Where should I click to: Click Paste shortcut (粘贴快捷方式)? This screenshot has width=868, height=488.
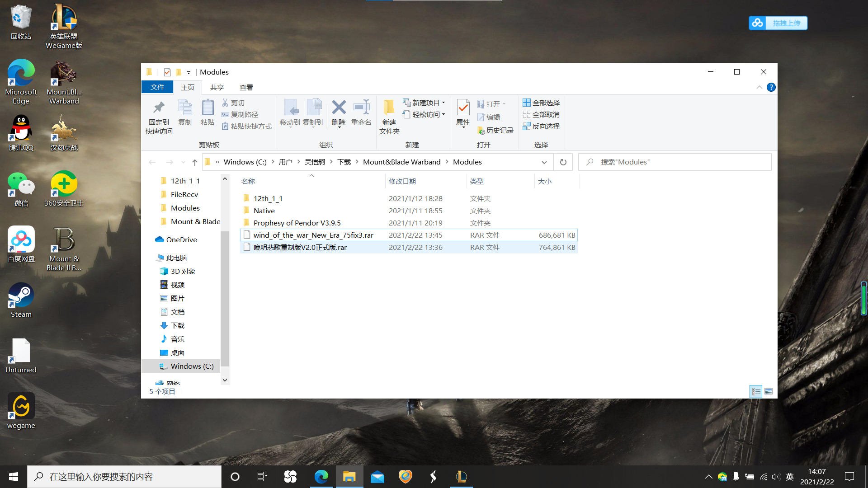246,127
